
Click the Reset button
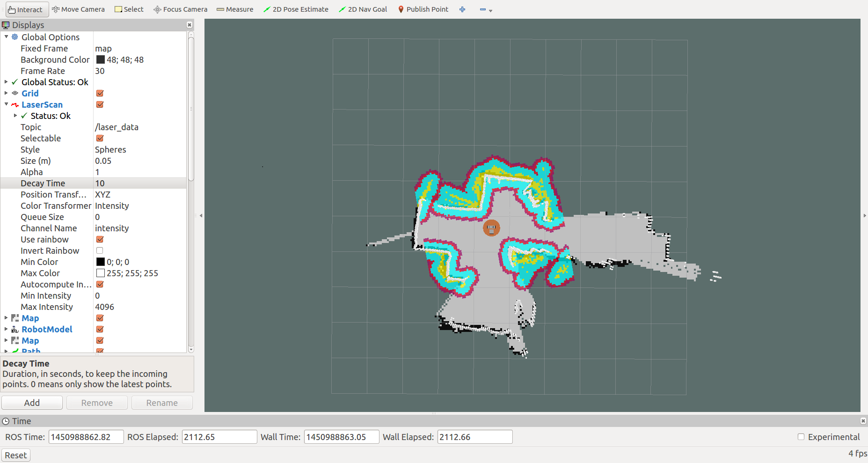[16, 455]
